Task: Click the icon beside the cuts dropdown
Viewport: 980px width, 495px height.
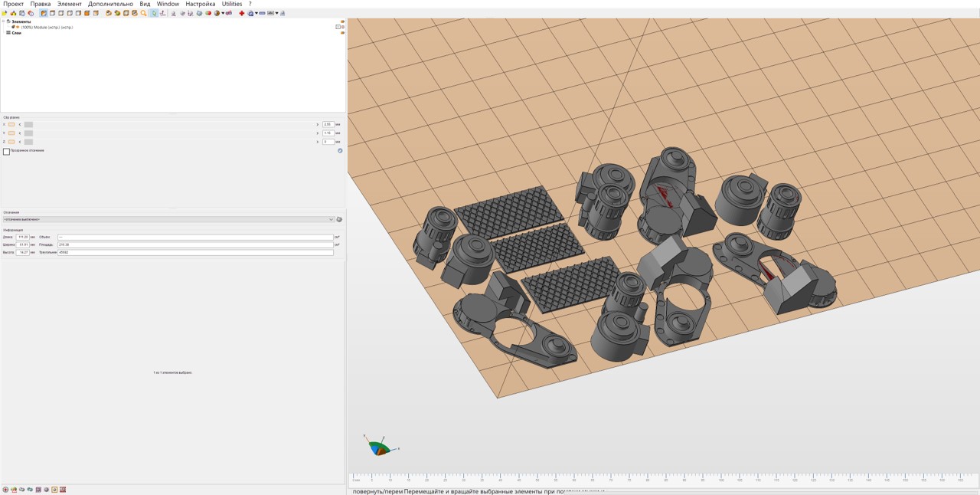Action: (x=339, y=219)
